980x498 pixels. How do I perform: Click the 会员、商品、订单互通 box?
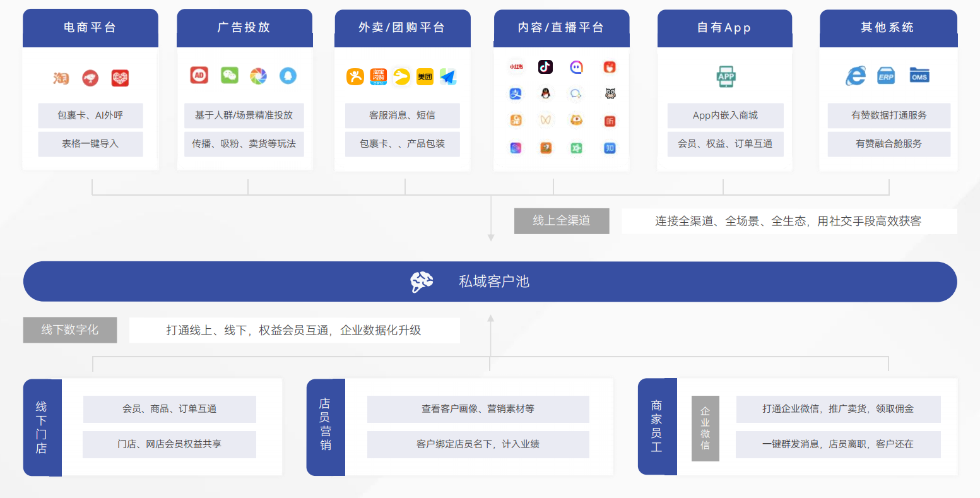170,409
